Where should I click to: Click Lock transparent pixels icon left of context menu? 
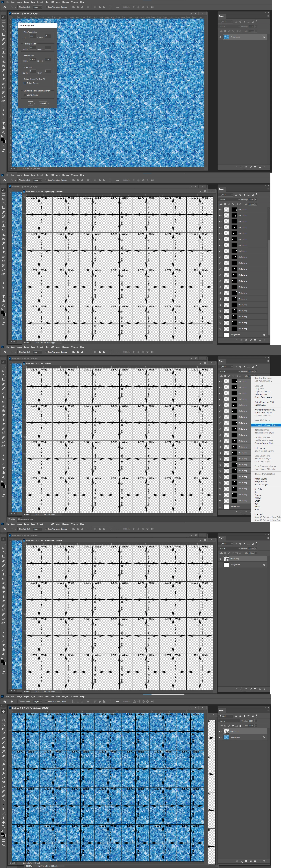(x=225, y=376)
